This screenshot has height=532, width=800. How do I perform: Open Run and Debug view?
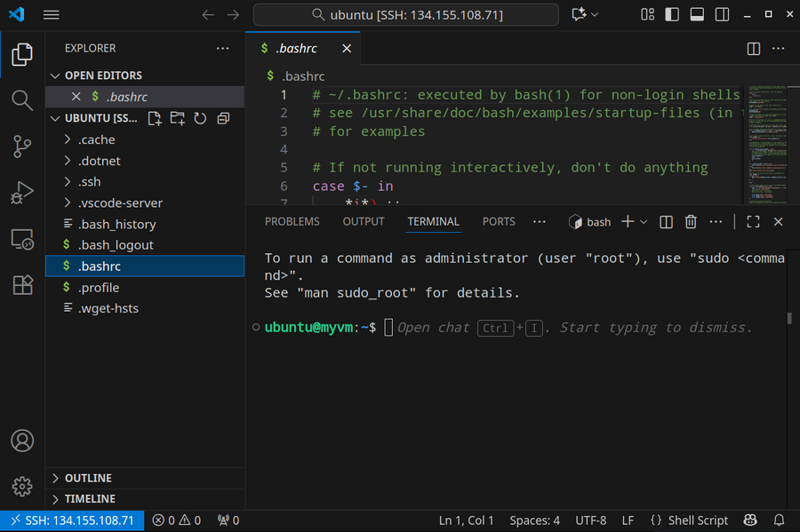tap(22, 193)
